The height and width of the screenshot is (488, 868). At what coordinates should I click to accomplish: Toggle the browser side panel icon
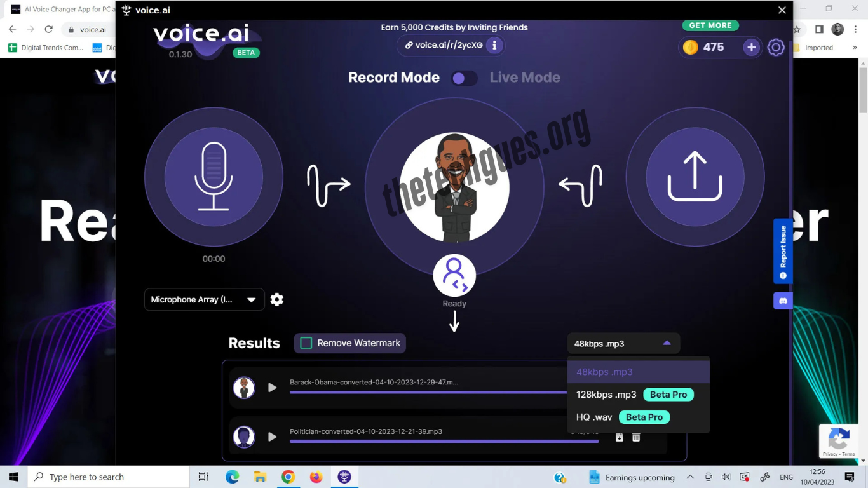pyautogui.click(x=819, y=29)
